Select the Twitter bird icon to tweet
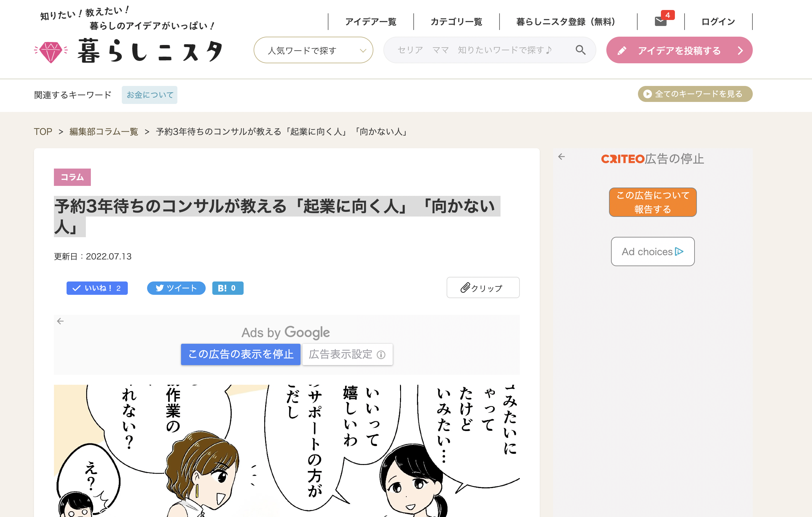This screenshot has height=517, width=812. (x=160, y=288)
